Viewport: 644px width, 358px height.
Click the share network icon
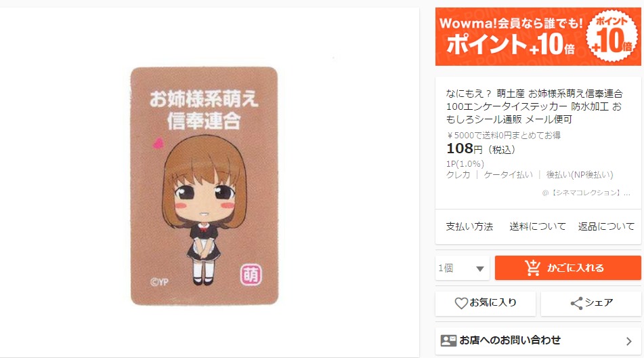pyautogui.click(x=577, y=303)
